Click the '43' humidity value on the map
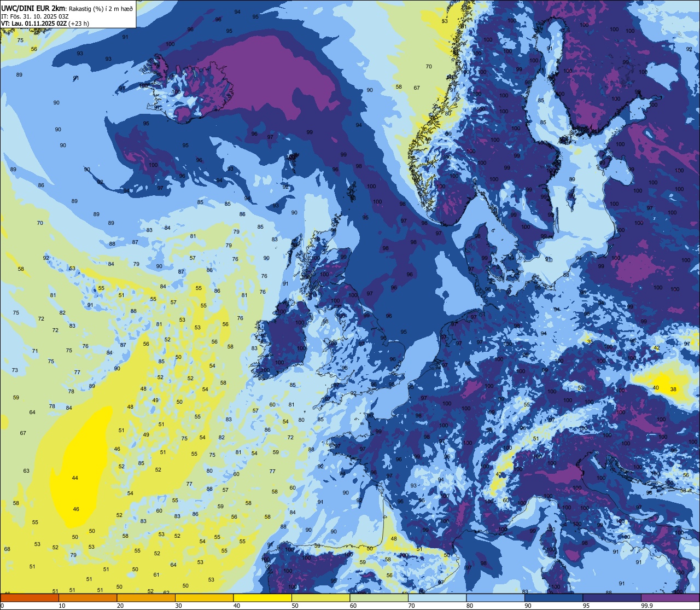Image resolution: width=700 pixels, height=610 pixels. pos(499,474)
